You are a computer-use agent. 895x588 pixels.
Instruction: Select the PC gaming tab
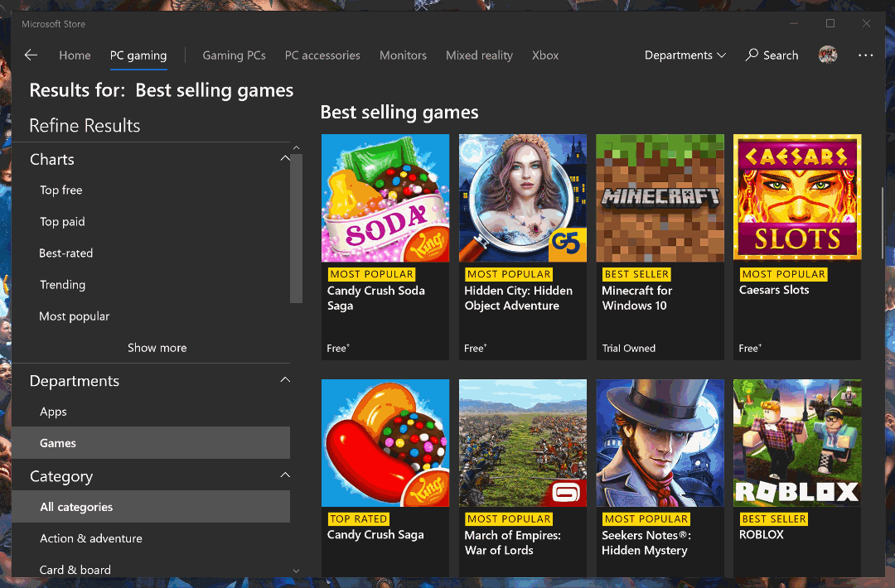click(138, 55)
